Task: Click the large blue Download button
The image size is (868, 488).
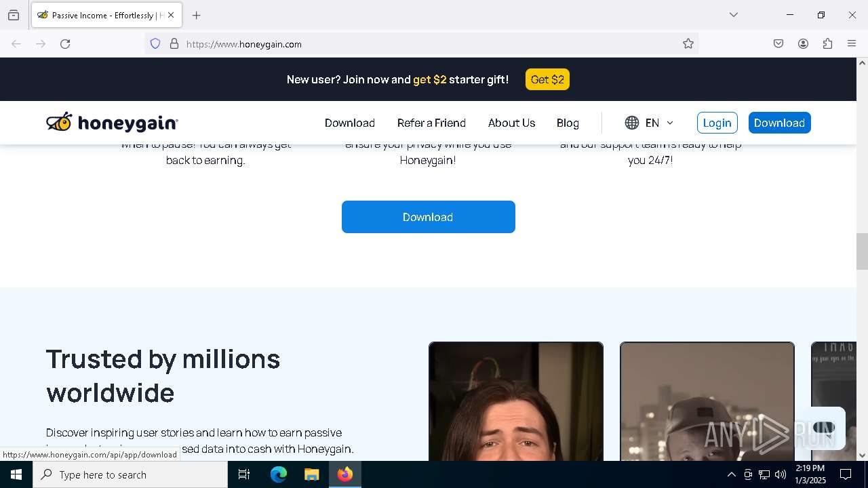Action: 429,217
